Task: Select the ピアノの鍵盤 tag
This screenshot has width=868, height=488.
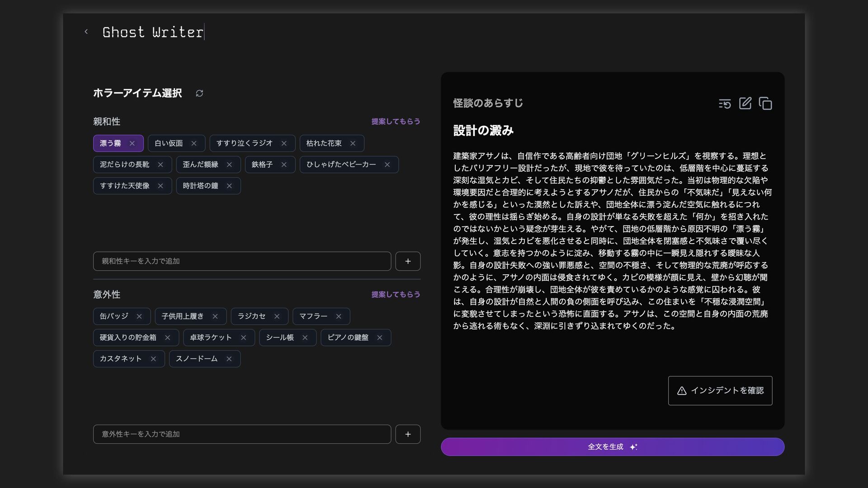Action: click(348, 338)
